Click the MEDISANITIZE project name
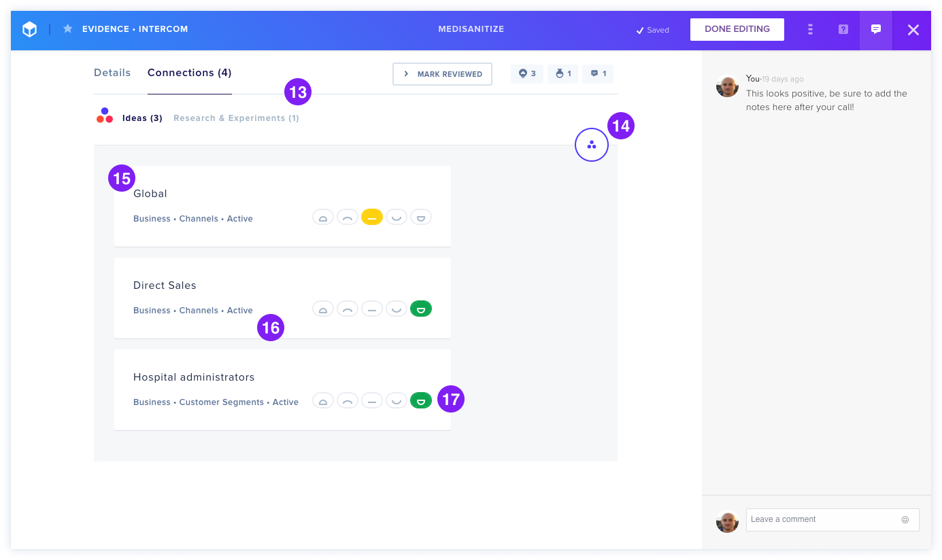The image size is (942, 560). click(471, 29)
